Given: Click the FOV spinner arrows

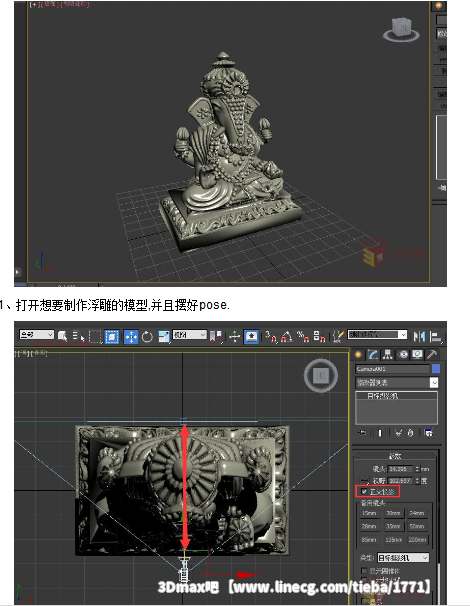Looking at the screenshot, I should tap(417, 481).
